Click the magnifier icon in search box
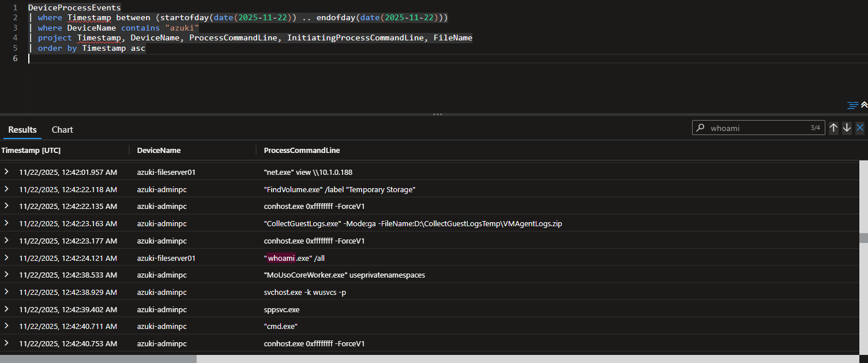 (700, 128)
